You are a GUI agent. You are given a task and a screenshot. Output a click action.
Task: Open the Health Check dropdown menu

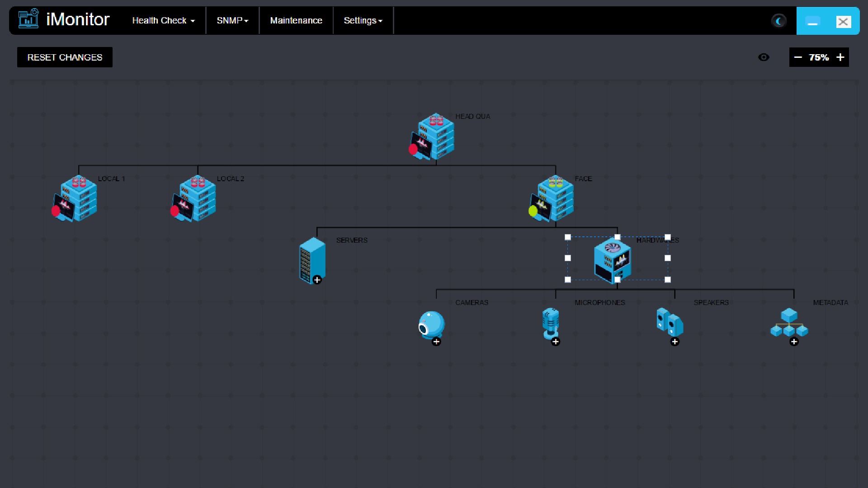click(164, 20)
